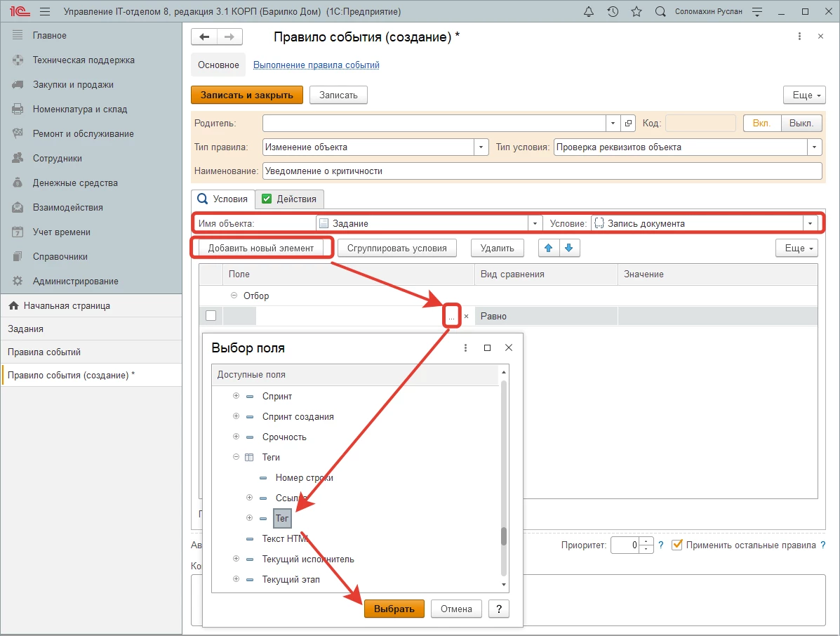The width and height of the screenshot is (840, 636).
Task: Open Выполнение правила событий link
Action: [316, 65]
